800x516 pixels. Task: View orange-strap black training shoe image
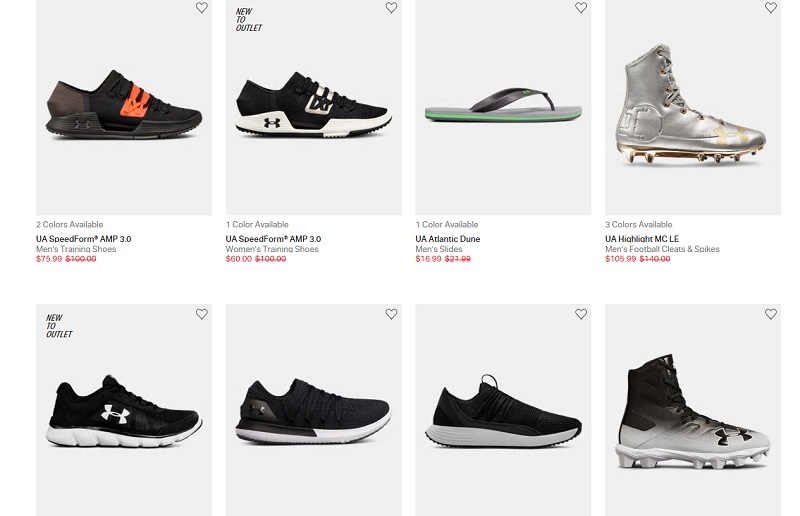pyautogui.click(x=124, y=106)
